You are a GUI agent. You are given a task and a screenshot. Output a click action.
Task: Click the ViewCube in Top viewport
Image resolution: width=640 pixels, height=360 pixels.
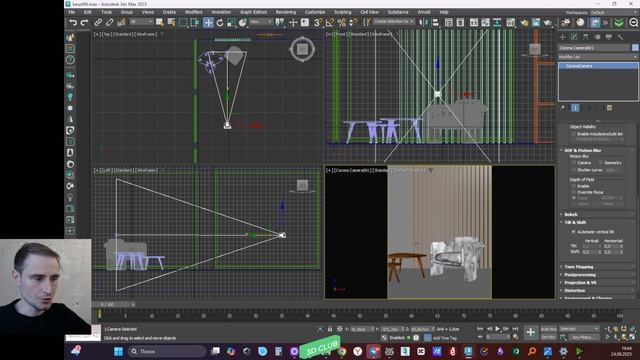[302, 49]
